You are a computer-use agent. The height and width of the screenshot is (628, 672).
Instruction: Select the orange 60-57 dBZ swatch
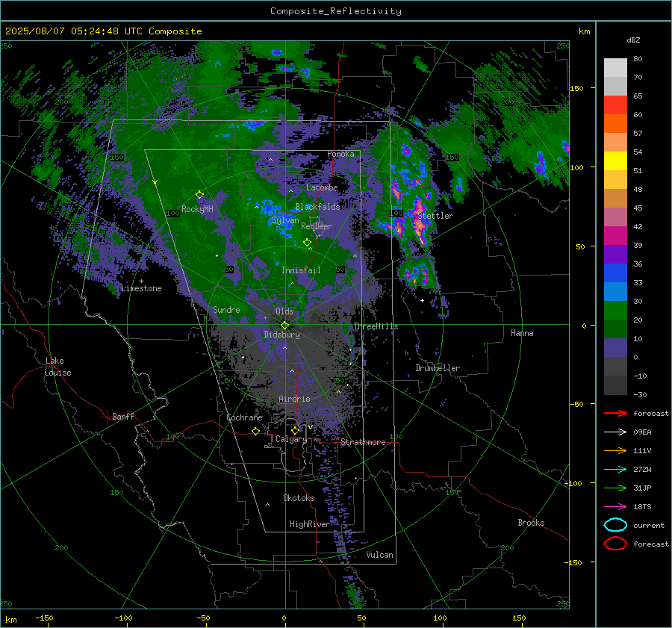pos(615,124)
